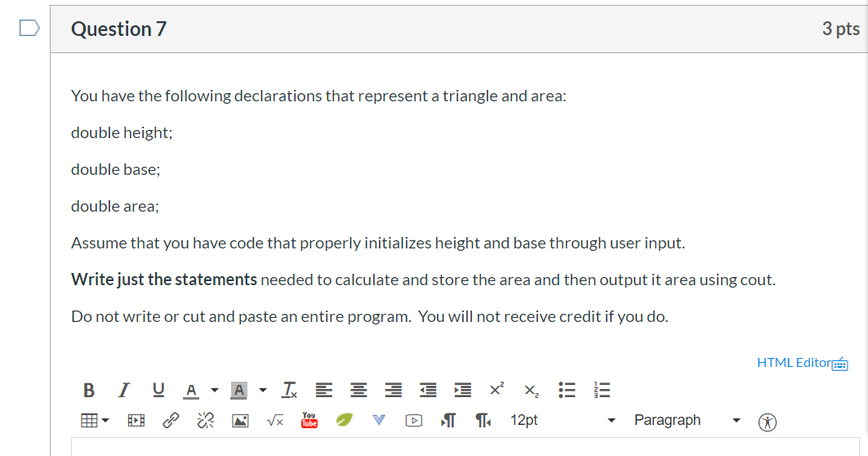Align text right
Viewport: 868px width, 456px height.
(x=393, y=390)
